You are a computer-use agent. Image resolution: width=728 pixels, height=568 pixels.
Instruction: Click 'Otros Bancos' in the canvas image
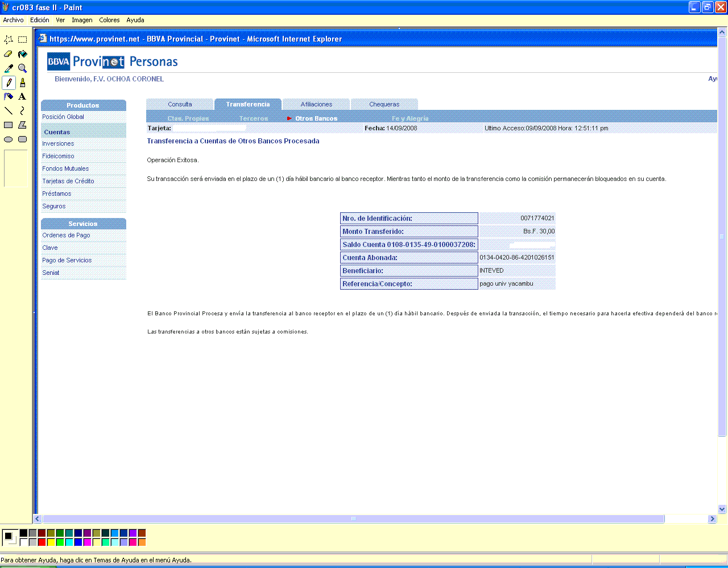coord(316,118)
